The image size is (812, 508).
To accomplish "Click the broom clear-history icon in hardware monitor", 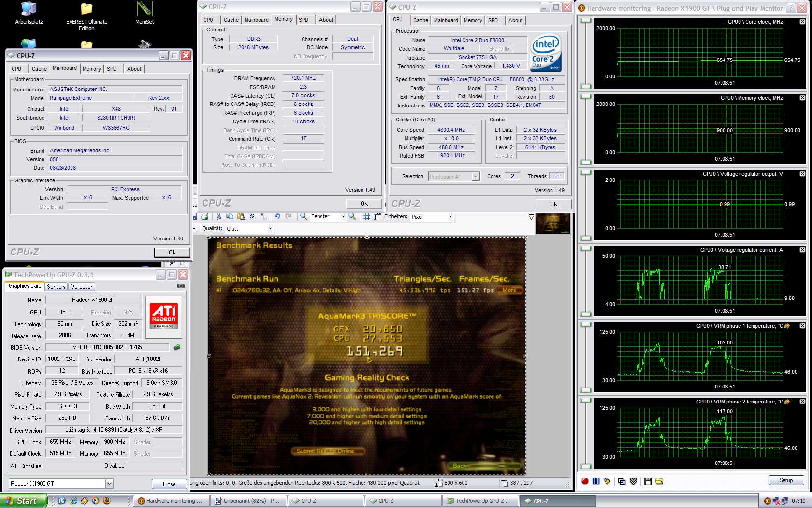I will [x=607, y=481].
